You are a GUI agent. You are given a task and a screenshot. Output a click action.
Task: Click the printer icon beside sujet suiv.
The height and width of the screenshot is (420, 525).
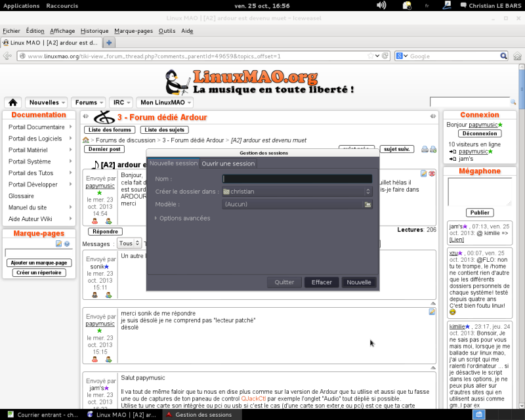point(425,150)
